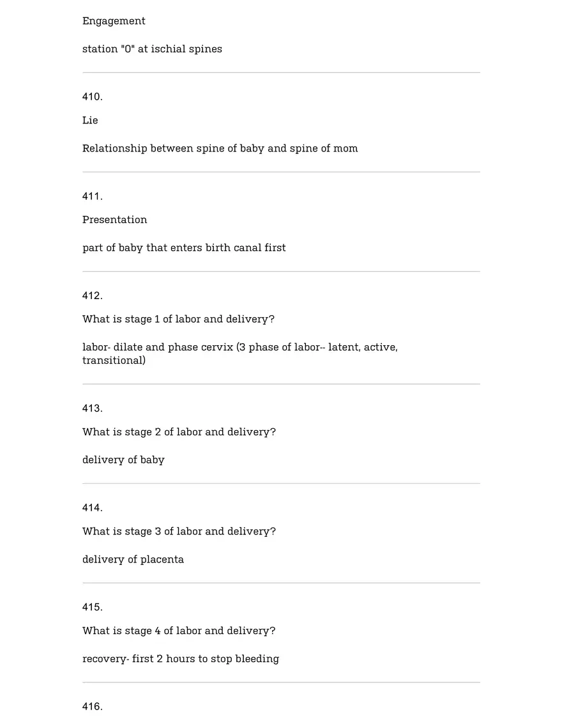Click the stage 2 of labor question

(179, 432)
